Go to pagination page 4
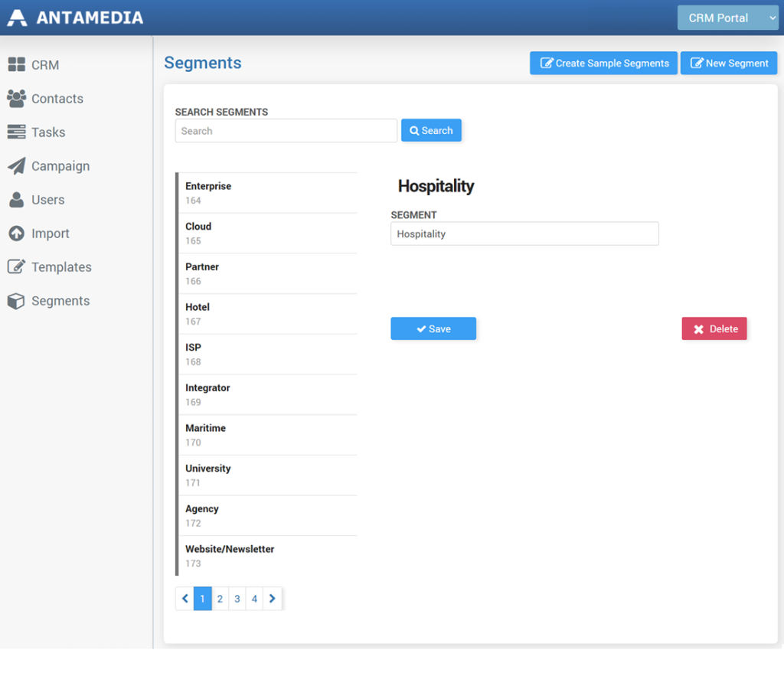The image size is (784, 699). click(254, 599)
